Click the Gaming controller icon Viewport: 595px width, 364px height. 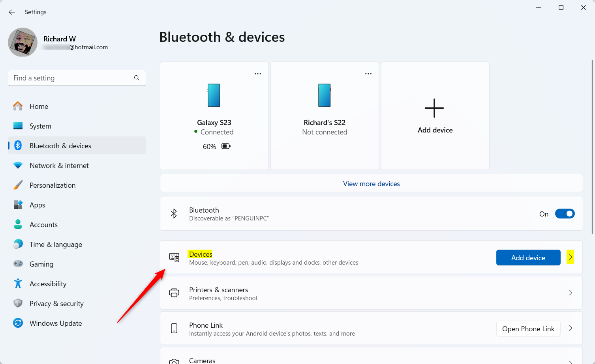(x=18, y=264)
